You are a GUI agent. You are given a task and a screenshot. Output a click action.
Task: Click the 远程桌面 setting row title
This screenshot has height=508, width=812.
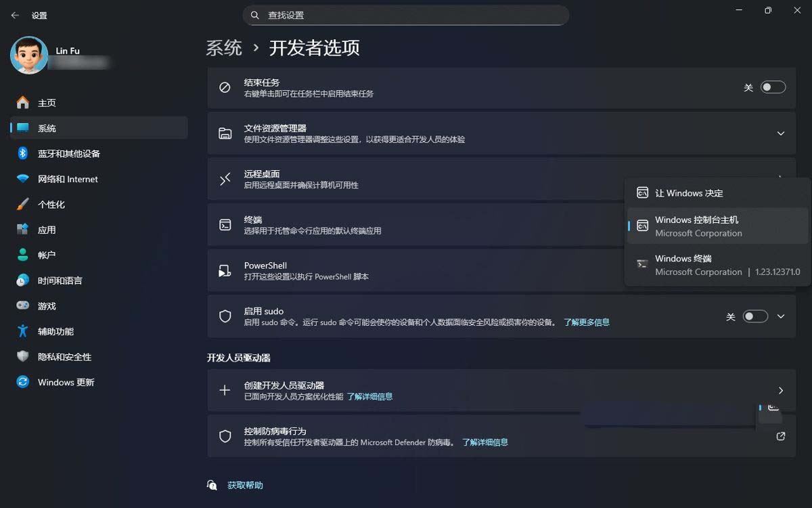tap(262, 174)
